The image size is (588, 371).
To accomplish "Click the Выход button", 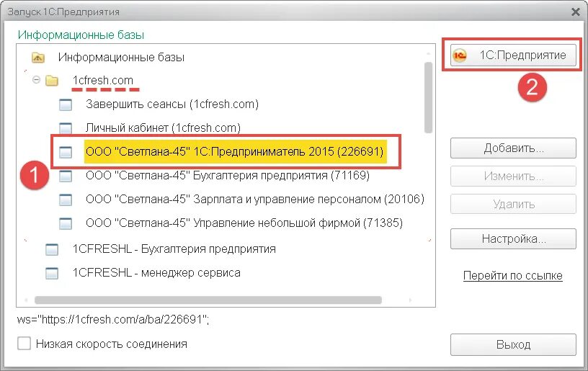I will (x=513, y=344).
